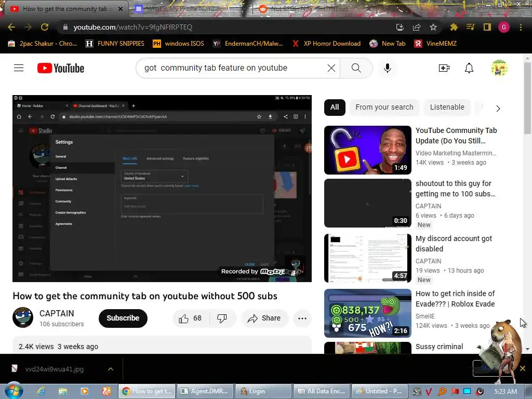
Task: Clear the search box with X icon
Action: point(331,68)
